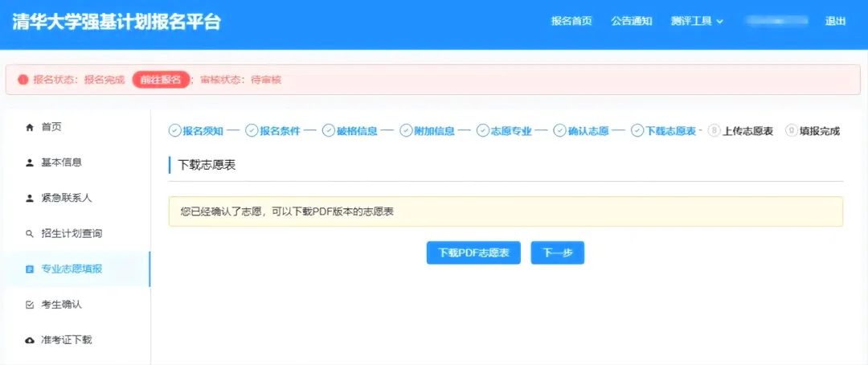This screenshot has height=365, width=868.
Task: Click the 下一步 button
Action: (x=558, y=253)
